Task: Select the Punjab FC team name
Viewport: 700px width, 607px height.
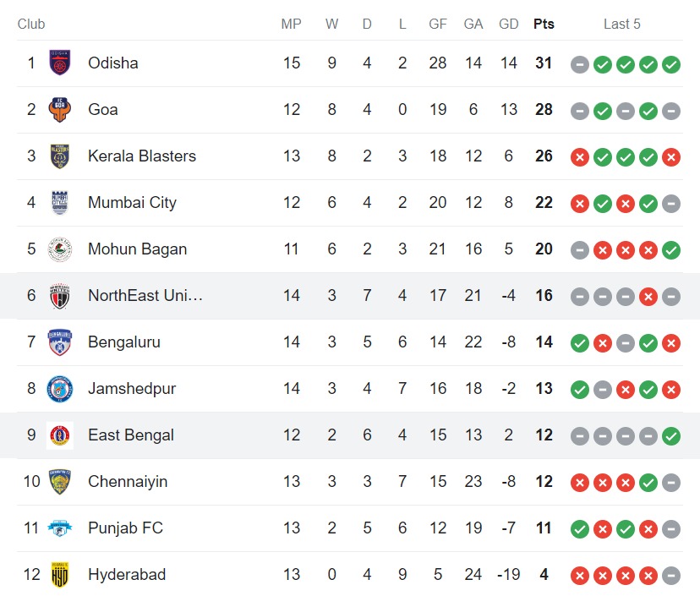Action: pos(125,528)
